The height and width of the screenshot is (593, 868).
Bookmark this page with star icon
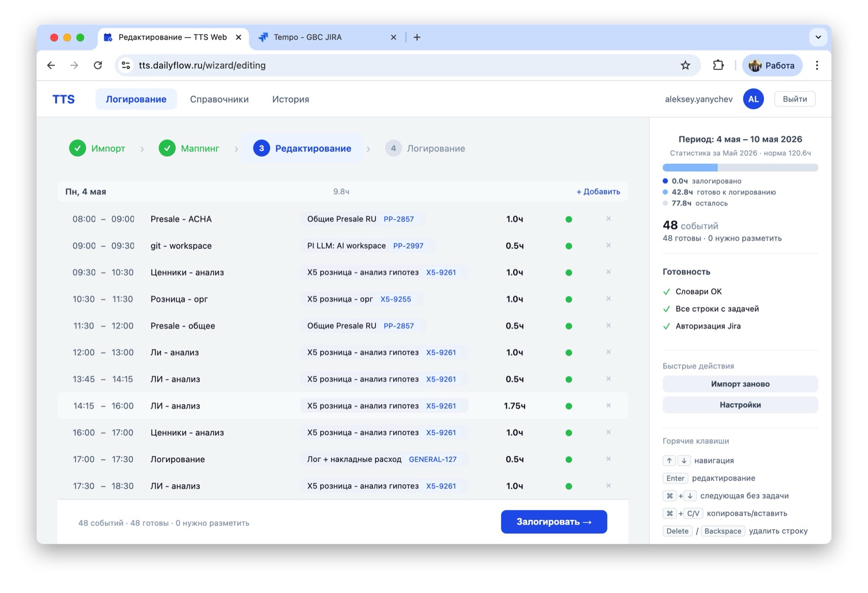(685, 65)
